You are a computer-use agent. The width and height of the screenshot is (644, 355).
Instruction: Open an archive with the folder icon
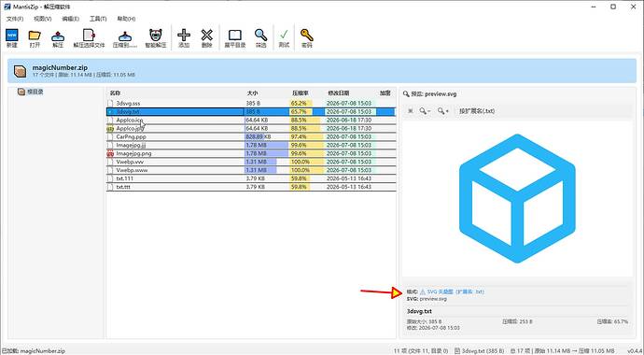(35, 35)
